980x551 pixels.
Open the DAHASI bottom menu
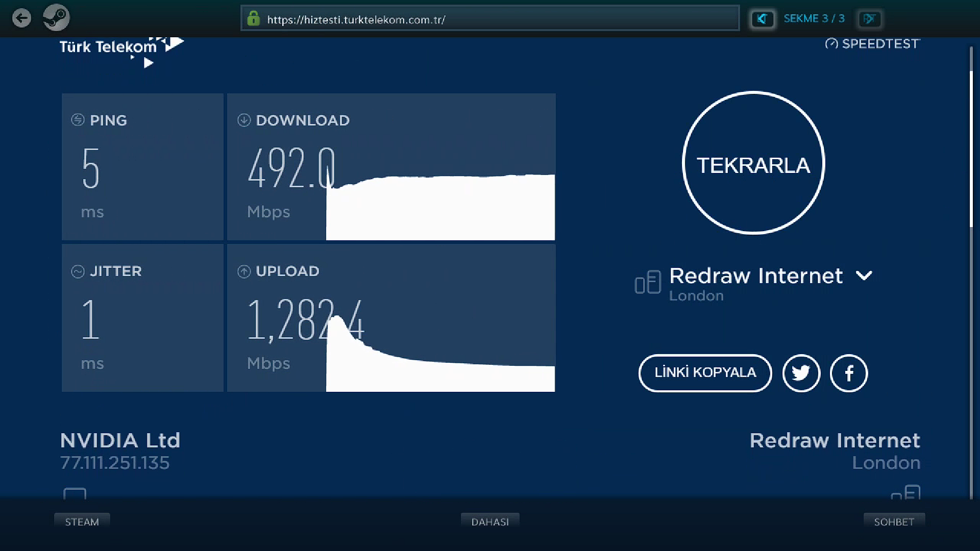pos(490,521)
